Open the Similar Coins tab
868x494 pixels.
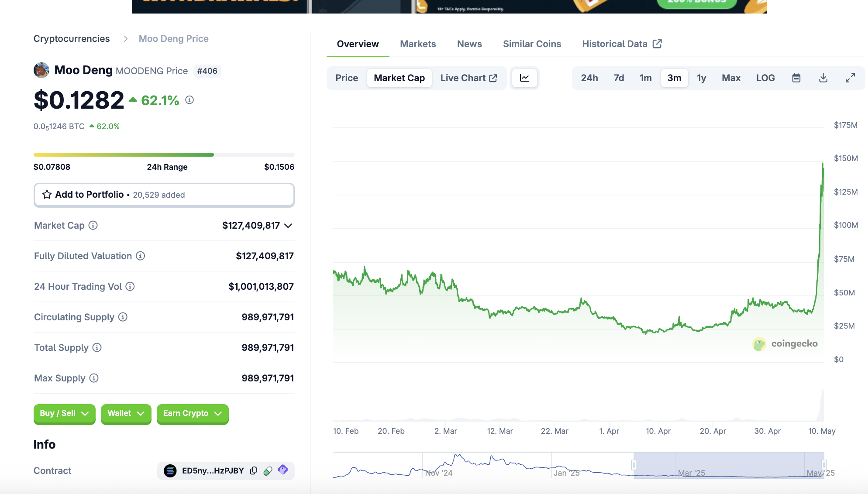[532, 44]
